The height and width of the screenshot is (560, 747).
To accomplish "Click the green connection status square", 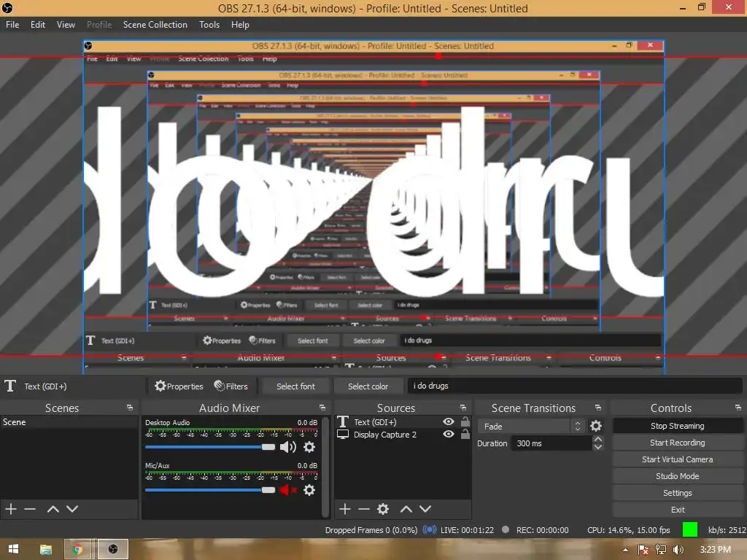I will 690,529.
